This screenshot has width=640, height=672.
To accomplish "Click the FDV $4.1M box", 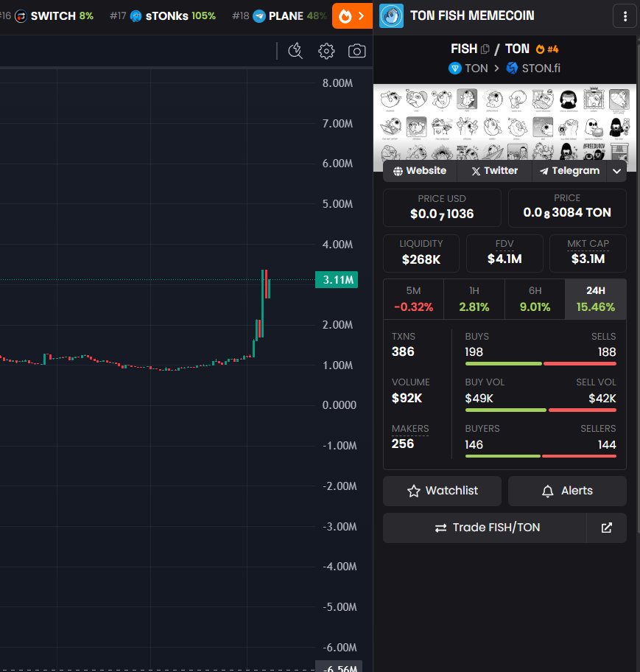I will click(x=504, y=253).
